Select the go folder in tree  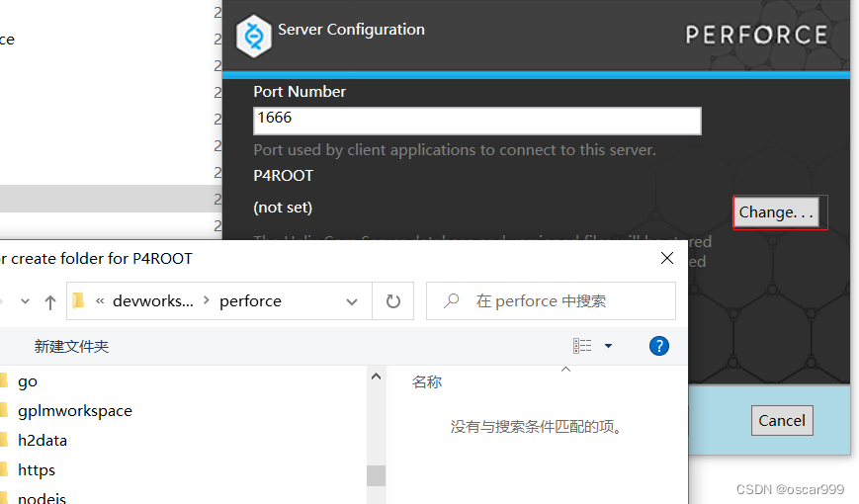(28, 380)
